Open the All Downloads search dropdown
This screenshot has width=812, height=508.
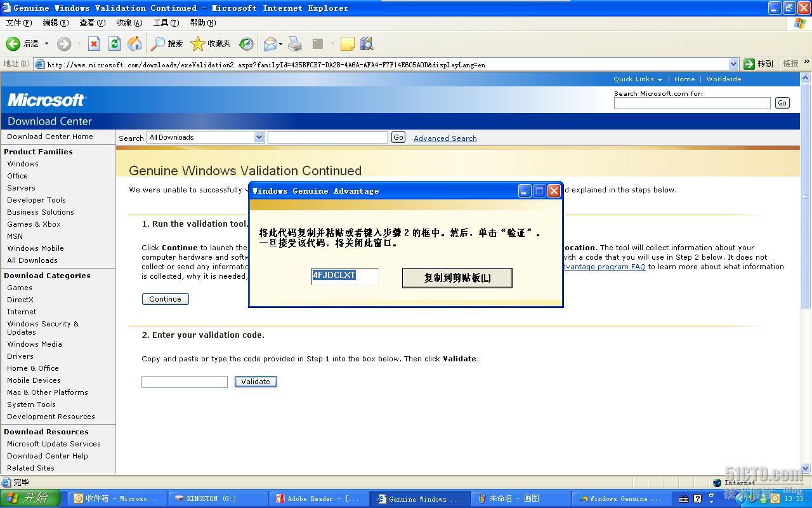[259, 137]
